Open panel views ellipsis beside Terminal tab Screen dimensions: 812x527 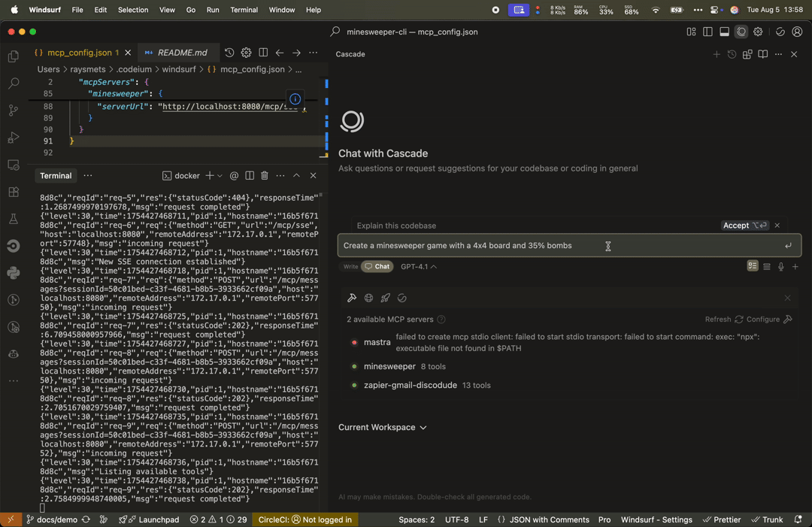(88, 176)
